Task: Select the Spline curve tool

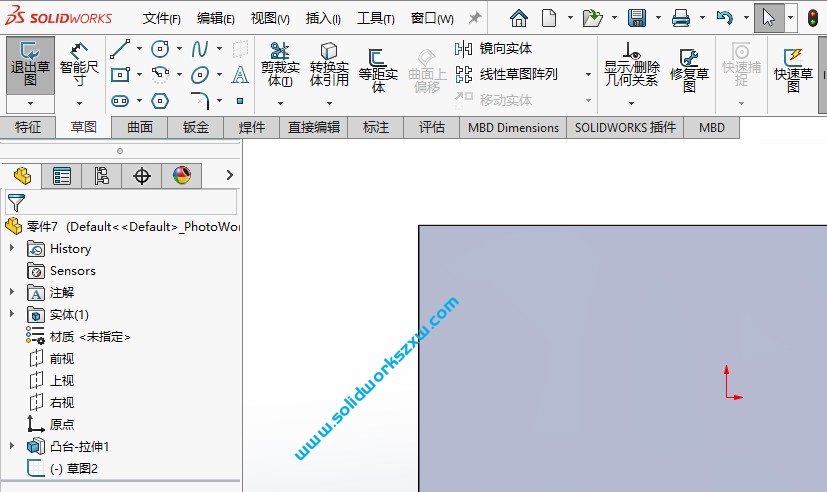Action: [x=200, y=49]
